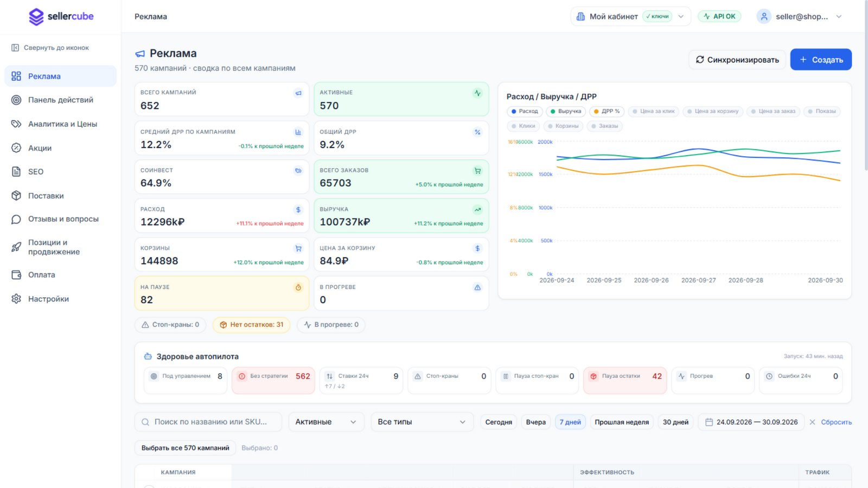The width and height of the screenshot is (868, 488).
Task: Toggle the ДРР % series in chart legend
Action: click(x=607, y=111)
